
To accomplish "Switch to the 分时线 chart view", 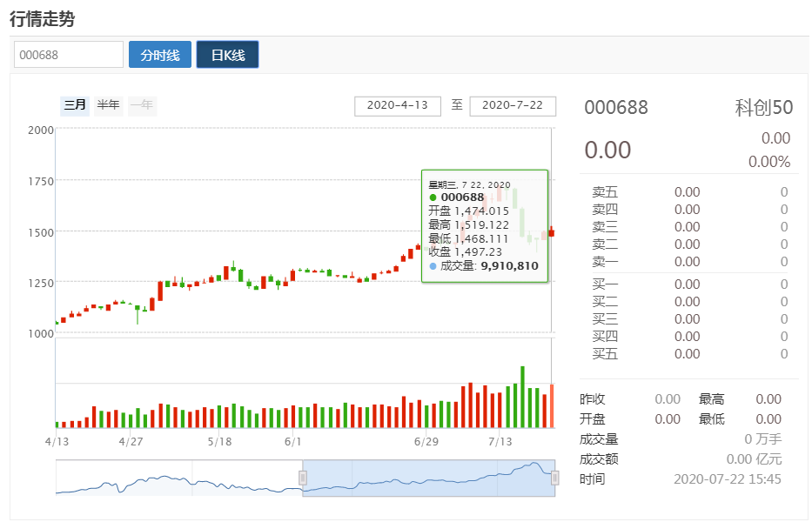I will click(160, 55).
